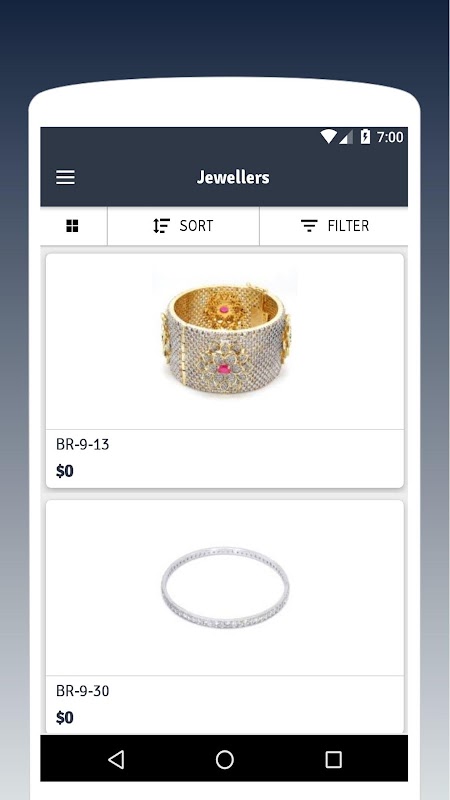This screenshot has height=800, width=450.
Task: Tap the $0 price under BR-9-13
Action: tap(65, 471)
